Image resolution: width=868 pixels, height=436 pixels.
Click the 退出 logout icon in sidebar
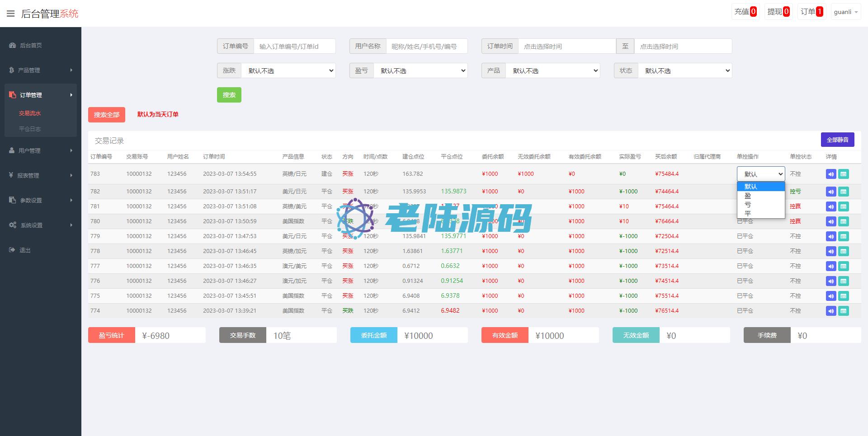pyautogui.click(x=12, y=250)
